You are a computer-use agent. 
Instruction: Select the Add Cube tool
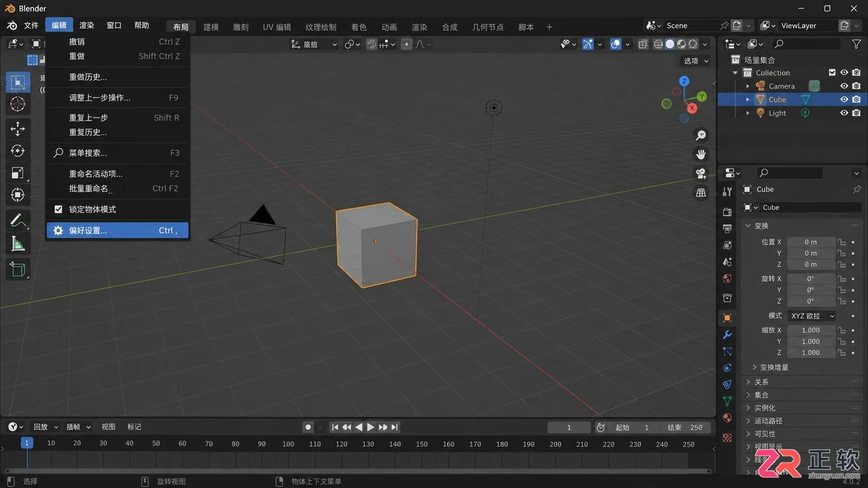coord(17,269)
